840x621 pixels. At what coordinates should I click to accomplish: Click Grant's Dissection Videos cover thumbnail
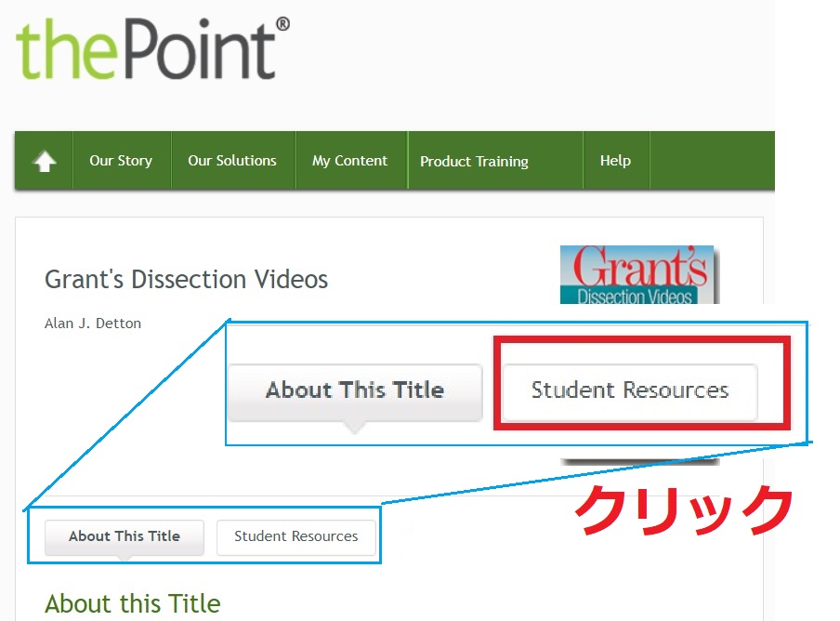pyautogui.click(x=638, y=275)
